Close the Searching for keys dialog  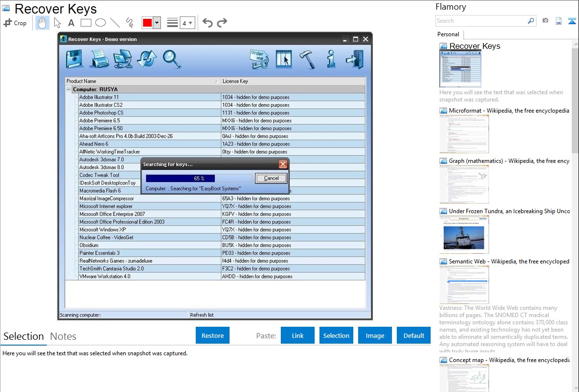283,164
